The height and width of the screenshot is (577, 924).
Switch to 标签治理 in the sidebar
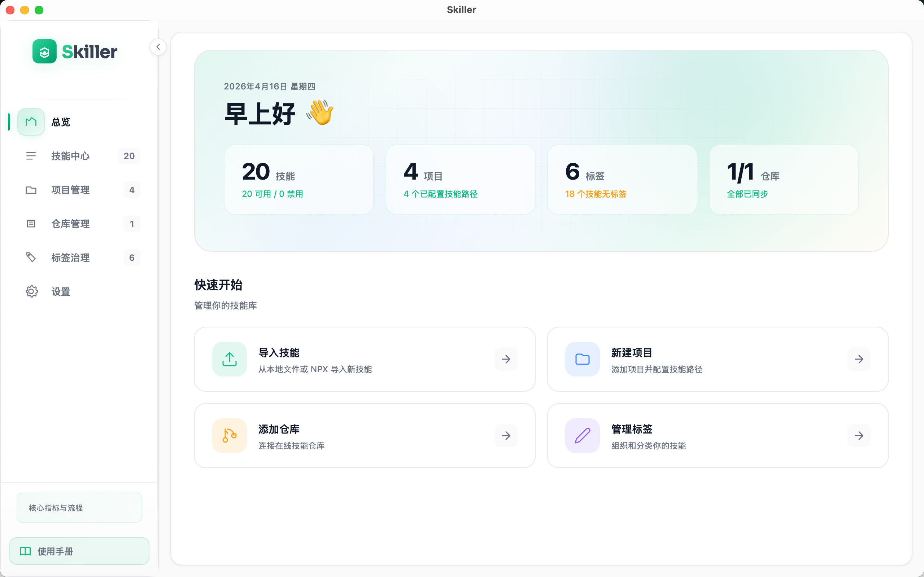(71, 257)
